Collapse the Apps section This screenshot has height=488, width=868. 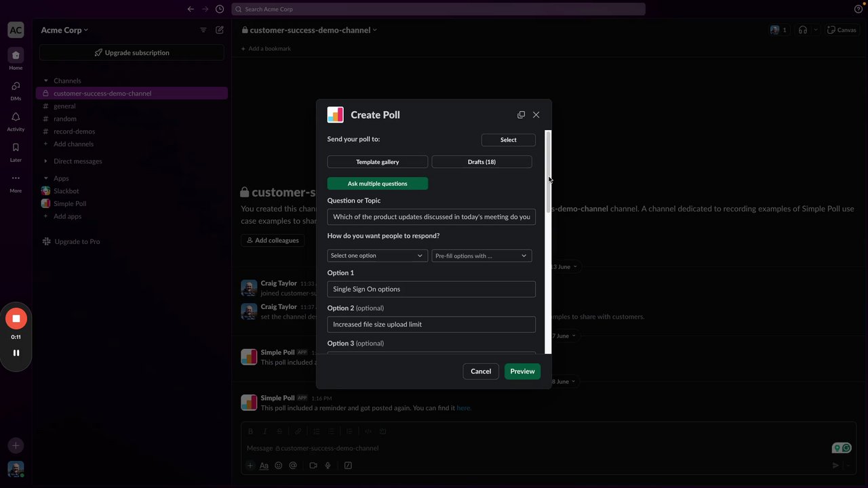[46, 178]
